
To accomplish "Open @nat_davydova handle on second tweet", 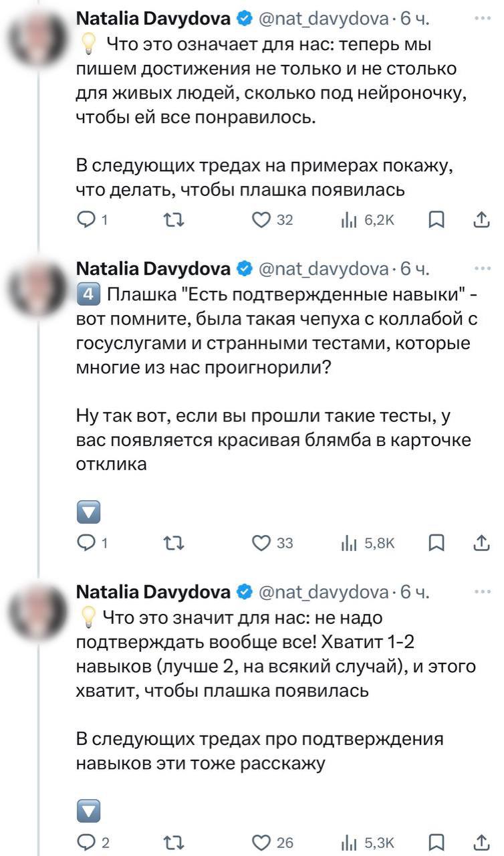I will 322,270.
